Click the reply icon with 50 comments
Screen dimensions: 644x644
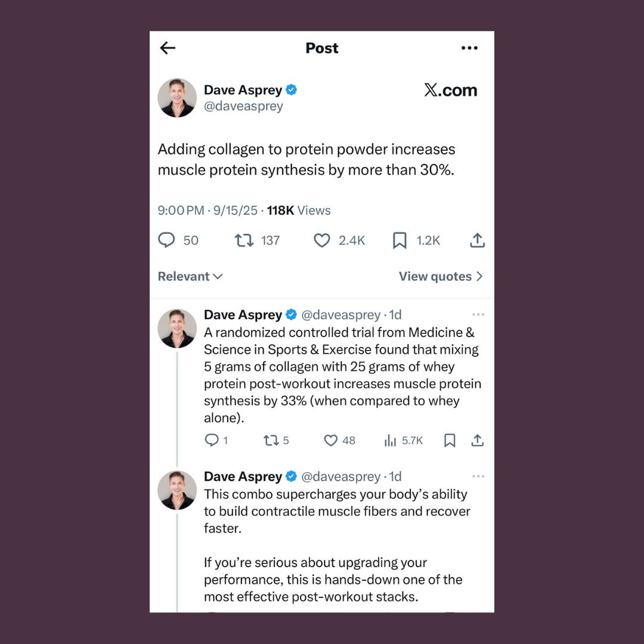(x=166, y=240)
